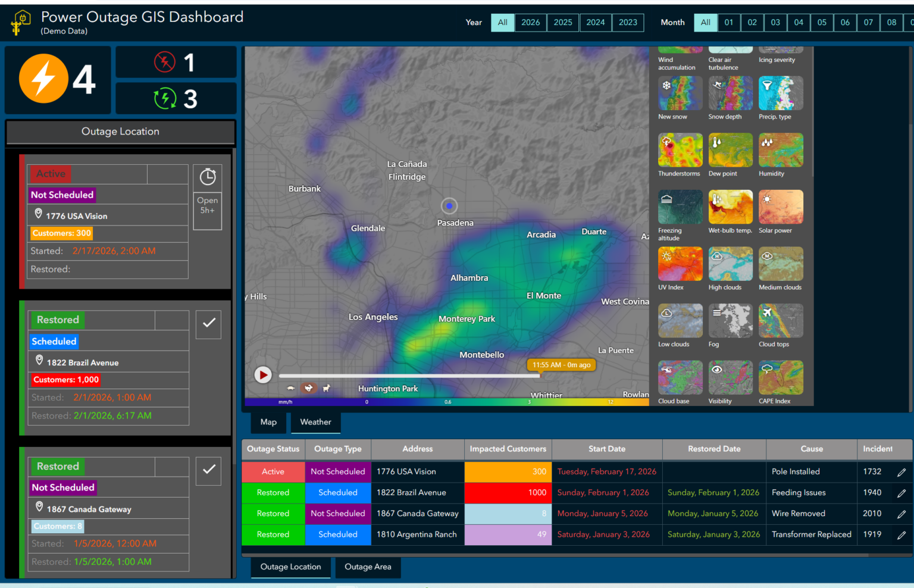Filter Month by 07

pos(868,23)
